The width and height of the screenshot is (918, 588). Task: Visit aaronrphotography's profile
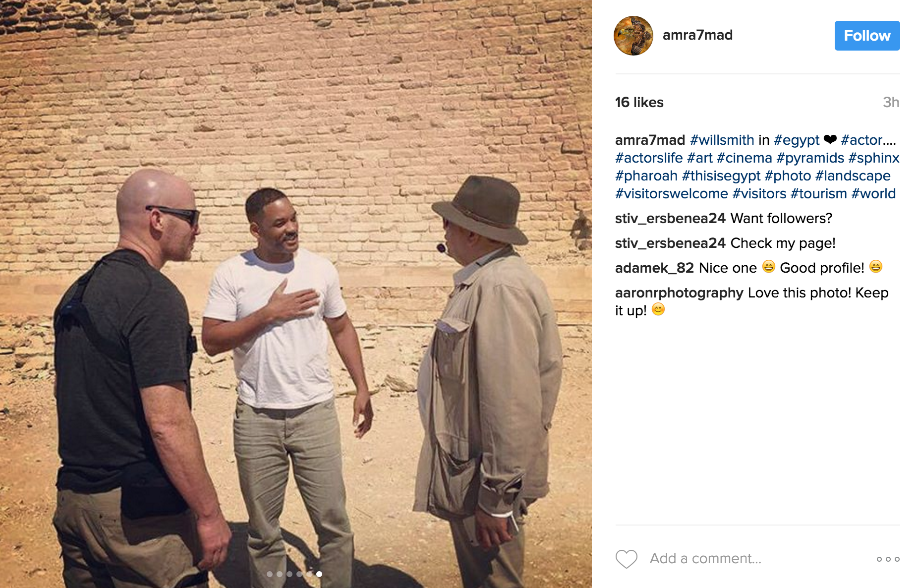pyautogui.click(x=679, y=293)
